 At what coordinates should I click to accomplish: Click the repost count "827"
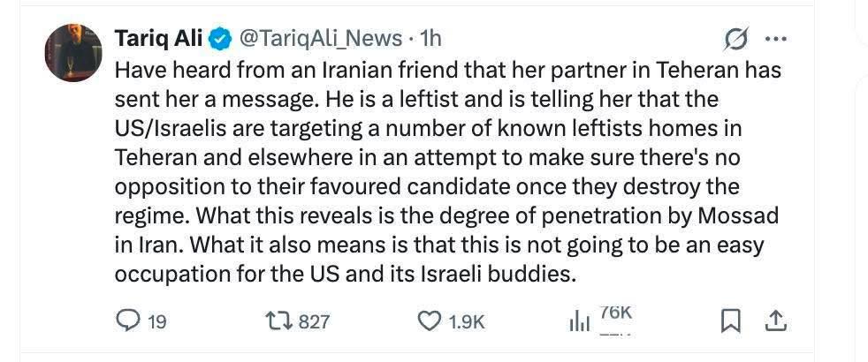[x=314, y=322]
